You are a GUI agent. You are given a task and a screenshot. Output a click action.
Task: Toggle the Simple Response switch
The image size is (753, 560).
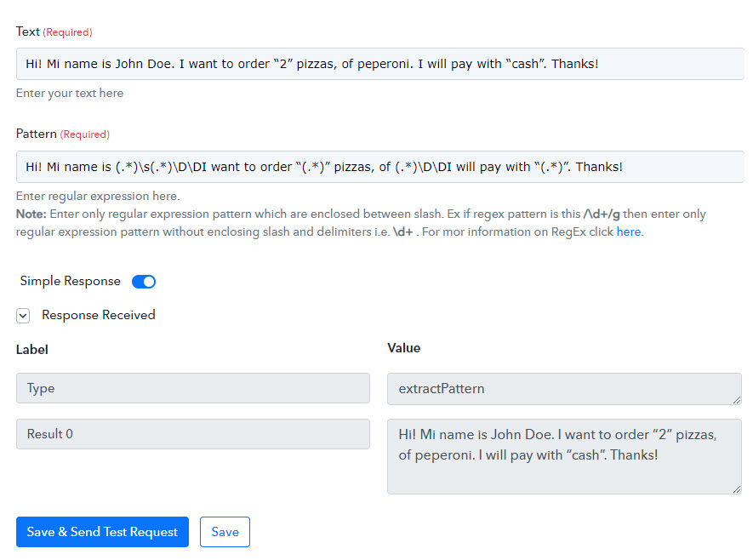point(144,282)
